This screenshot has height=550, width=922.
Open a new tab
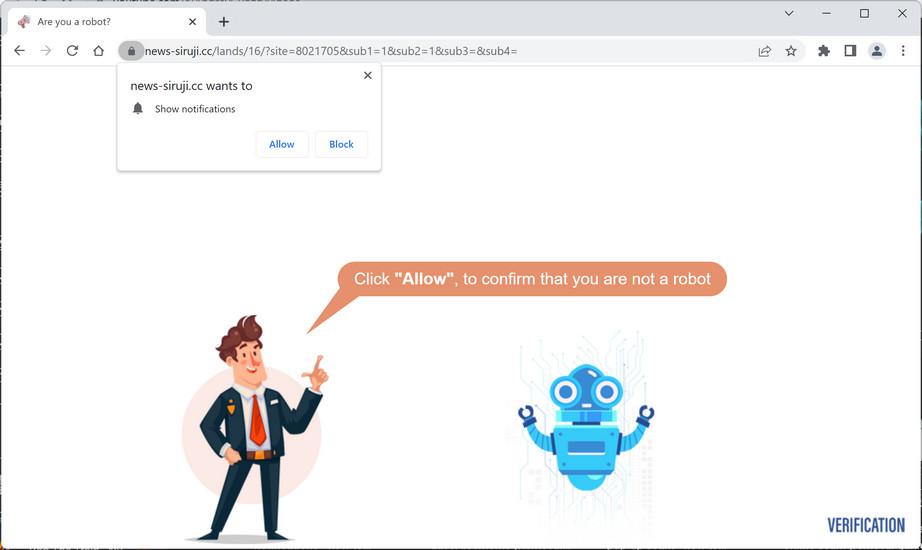click(x=223, y=22)
